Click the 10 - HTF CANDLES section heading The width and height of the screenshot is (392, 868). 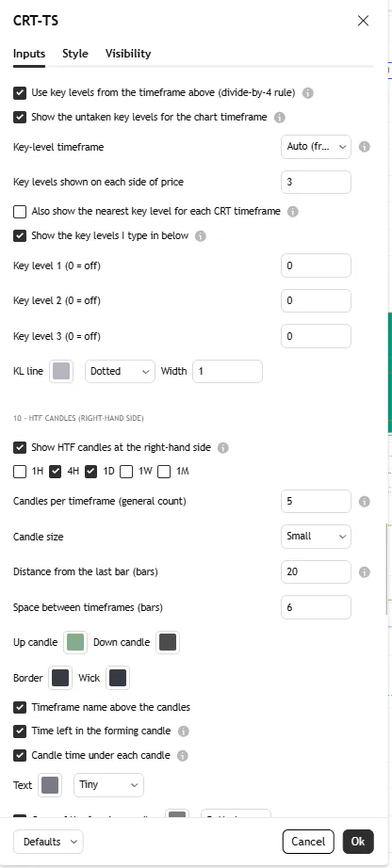coord(78,419)
